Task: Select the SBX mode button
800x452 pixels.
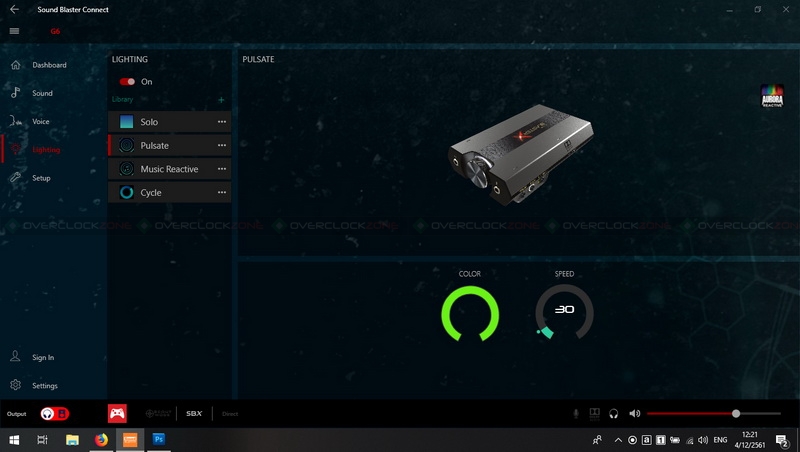Action: (x=194, y=414)
